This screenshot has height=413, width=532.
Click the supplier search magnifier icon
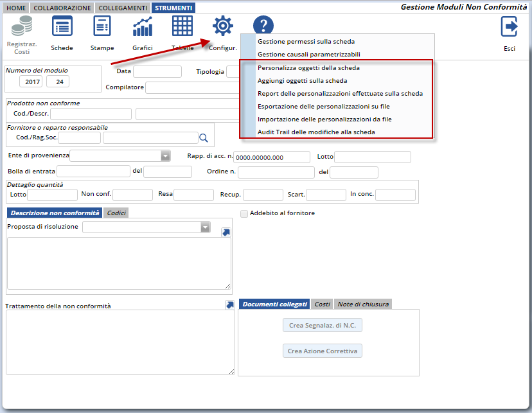tap(204, 137)
